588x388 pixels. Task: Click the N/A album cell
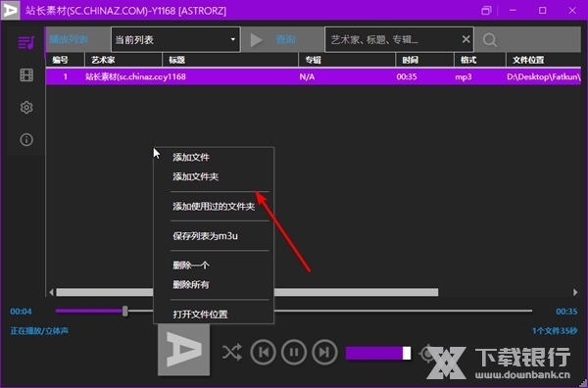307,76
